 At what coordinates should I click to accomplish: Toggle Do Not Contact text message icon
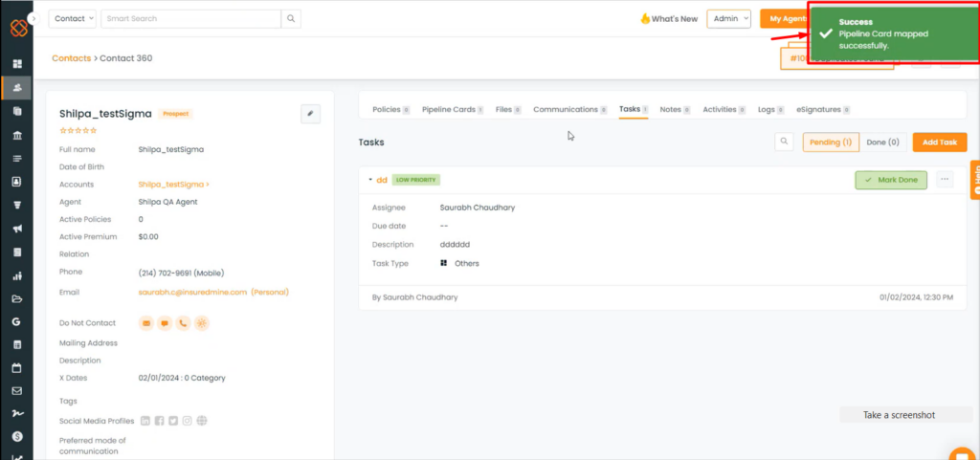pos(165,323)
